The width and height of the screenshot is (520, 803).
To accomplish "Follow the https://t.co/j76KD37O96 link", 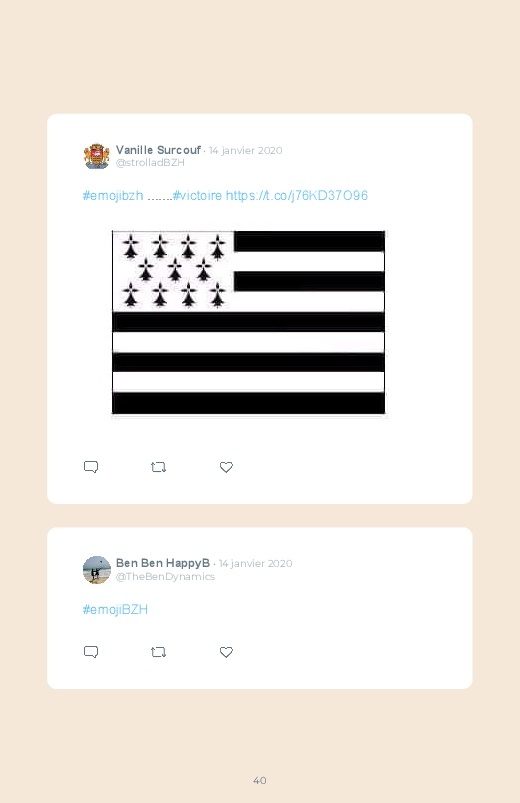I will coord(297,196).
